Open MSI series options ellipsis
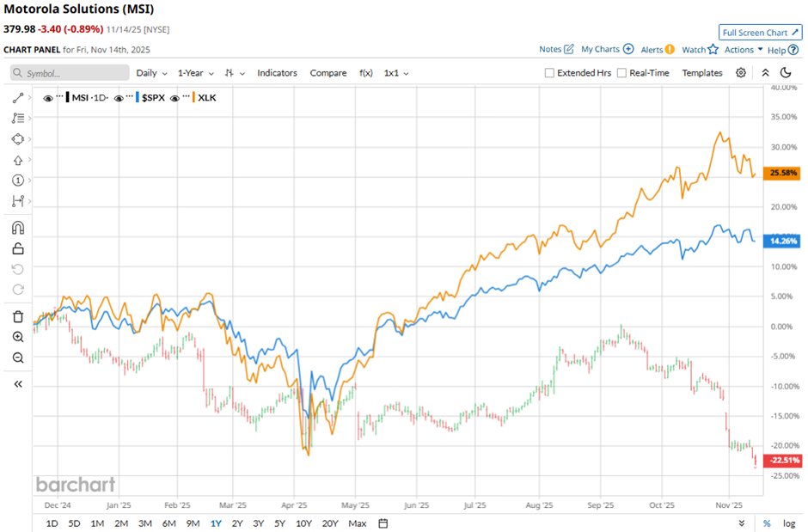Screen dimensions: 808x532 click(60, 95)
